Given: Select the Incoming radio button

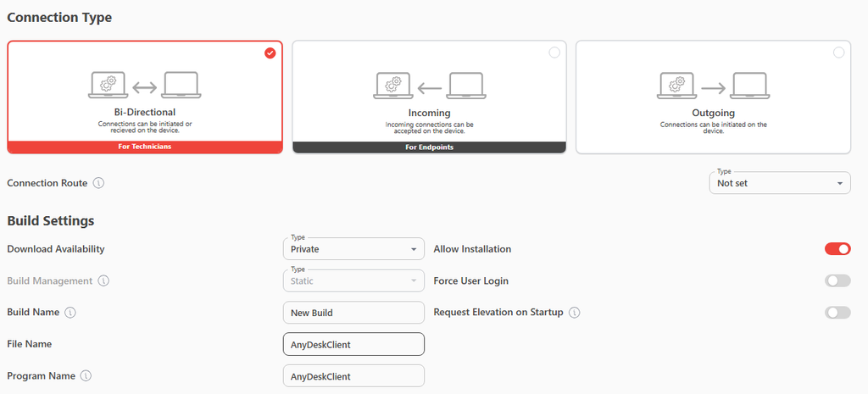Looking at the screenshot, I should (x=554, y=53).
